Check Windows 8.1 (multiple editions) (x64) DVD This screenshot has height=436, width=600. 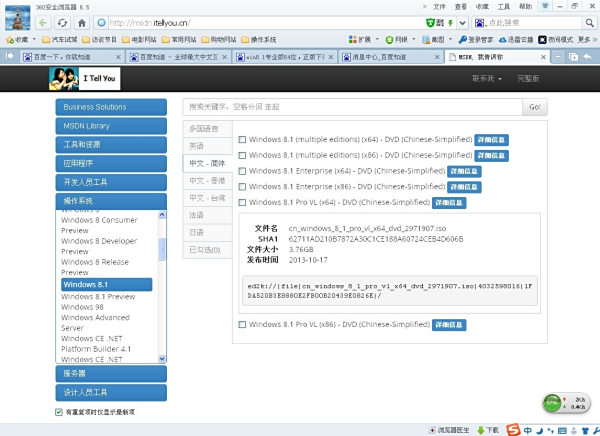pos(242,139)
